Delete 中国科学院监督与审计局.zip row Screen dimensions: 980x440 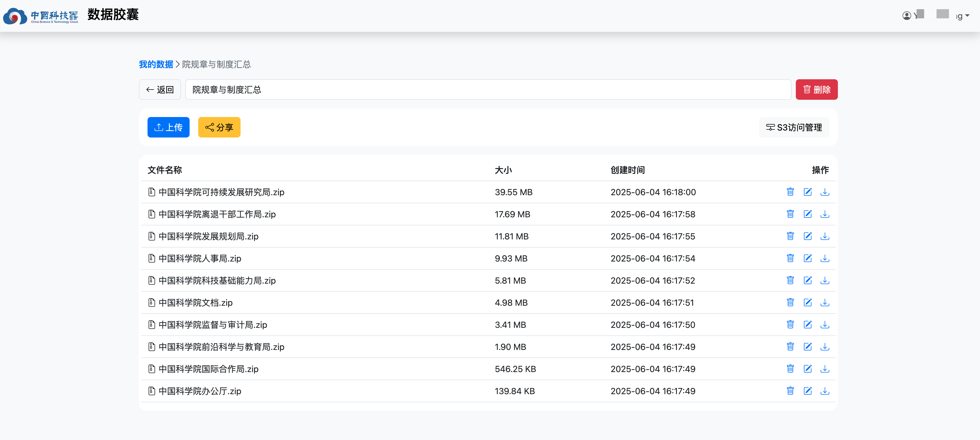pyautogui.click(x=790, y=324)
